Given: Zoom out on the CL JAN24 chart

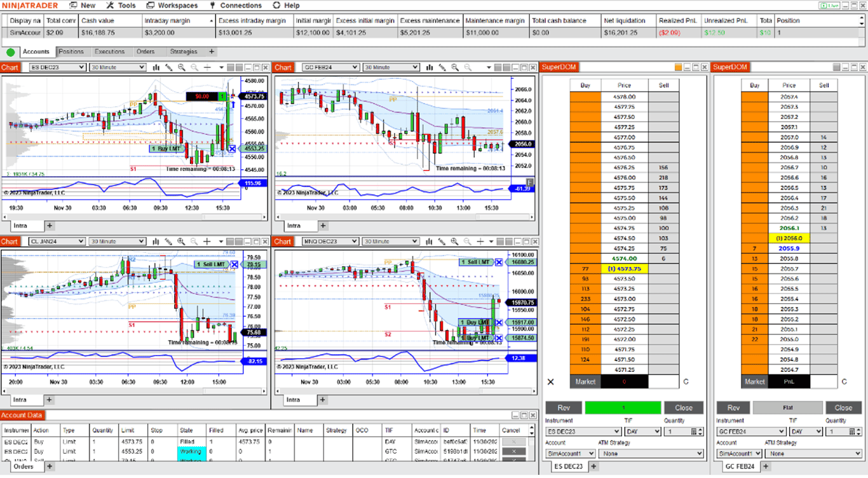Looking at the screenshot, I should 194,242.
